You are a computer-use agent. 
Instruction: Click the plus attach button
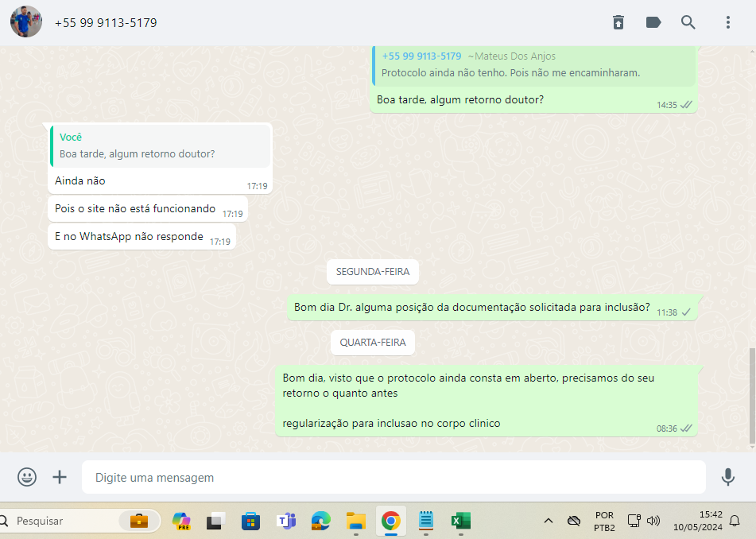pos(60,477)
